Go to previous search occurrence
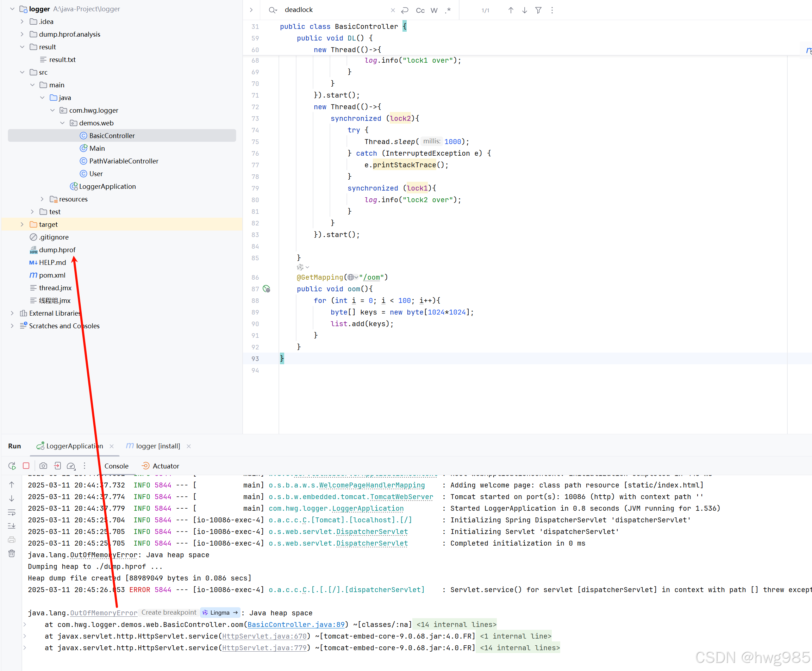812x671 pixels. pos(511,11)
